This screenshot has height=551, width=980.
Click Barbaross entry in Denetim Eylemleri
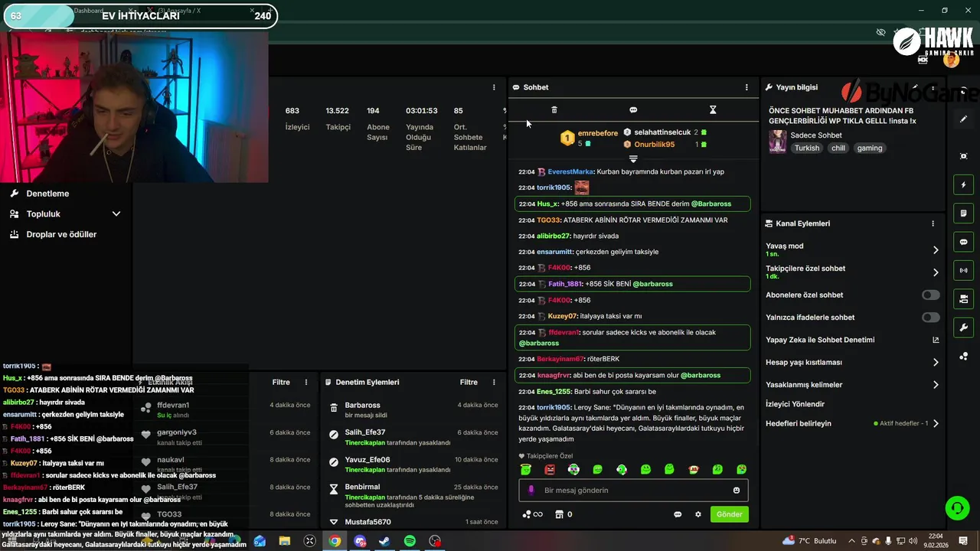pos(362,406)
